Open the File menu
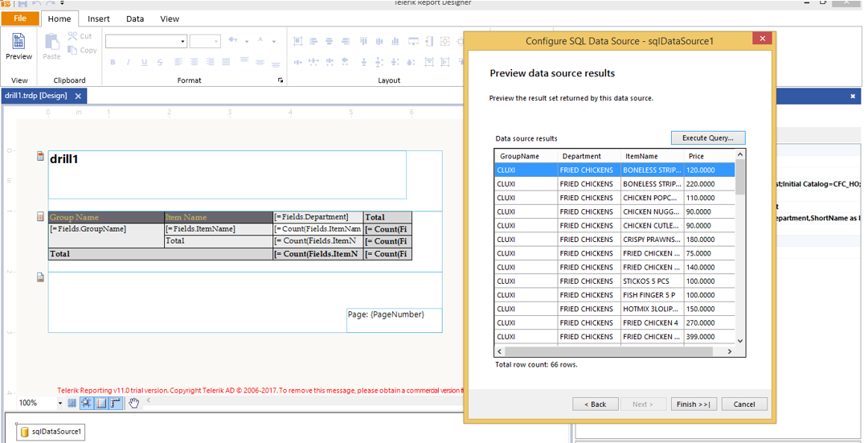This screenshot has width=868, height=443. [20, 18]
